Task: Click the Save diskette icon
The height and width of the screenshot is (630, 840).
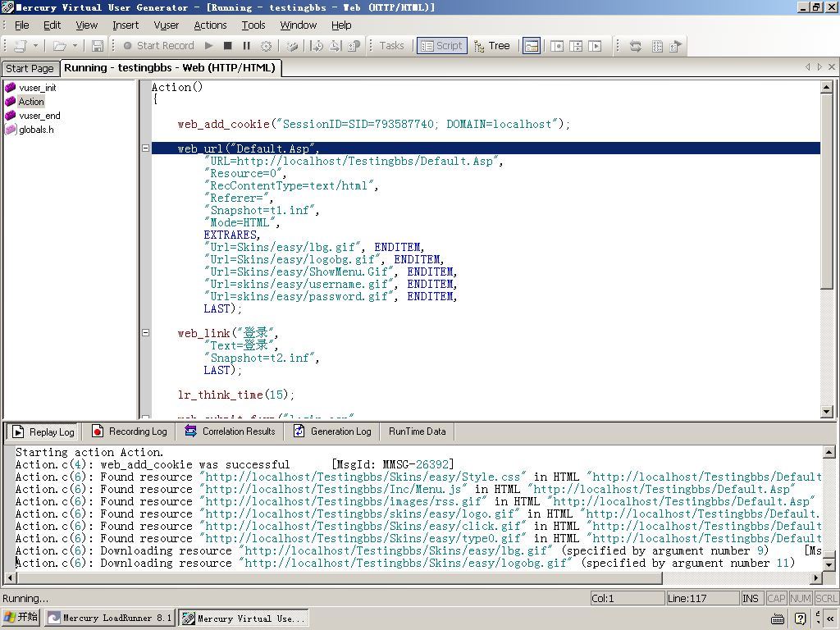Action: (x=97, y=46)
